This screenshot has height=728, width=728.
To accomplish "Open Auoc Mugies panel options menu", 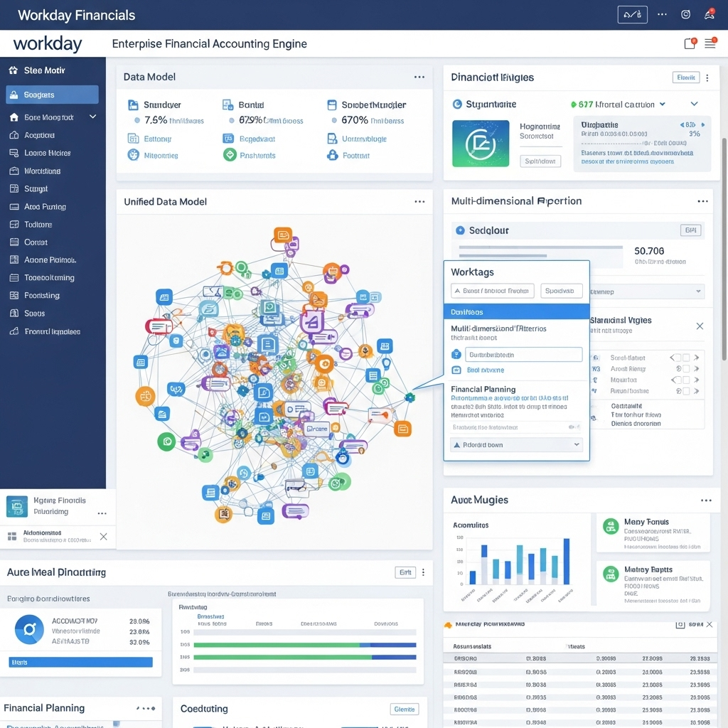I will (706, 500).
